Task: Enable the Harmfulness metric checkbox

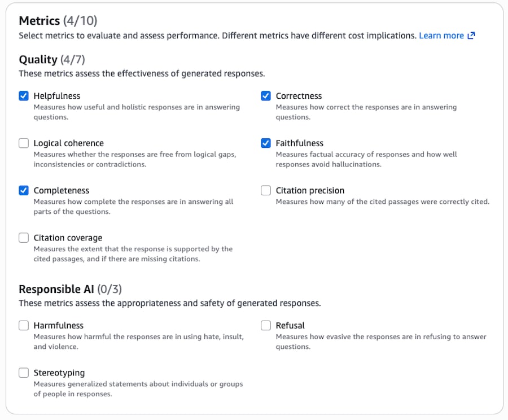Action: (x=24, y=326)
